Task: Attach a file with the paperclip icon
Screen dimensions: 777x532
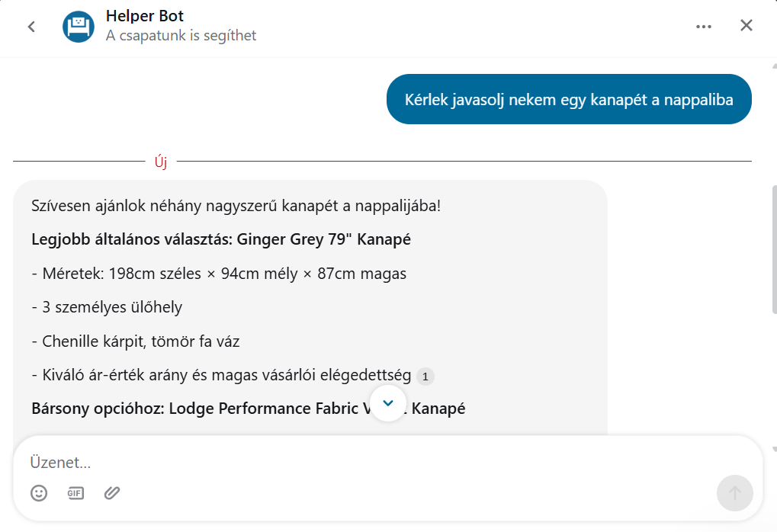Action: tap(112, 493)
